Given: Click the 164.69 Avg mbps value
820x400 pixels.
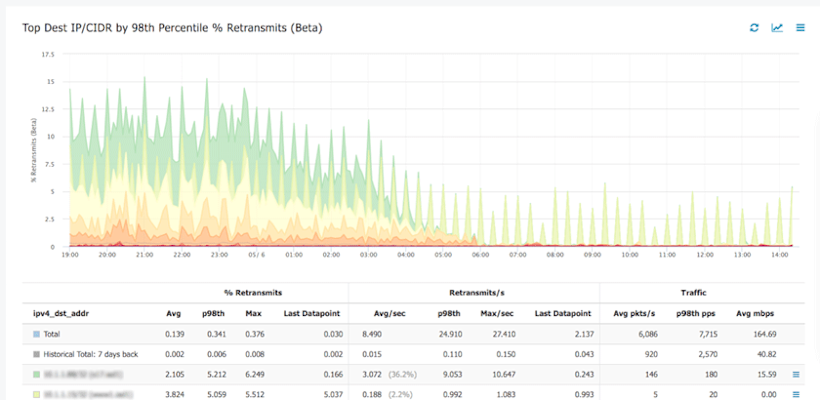Looking at the screenshot, I should [x=765, y=334].
